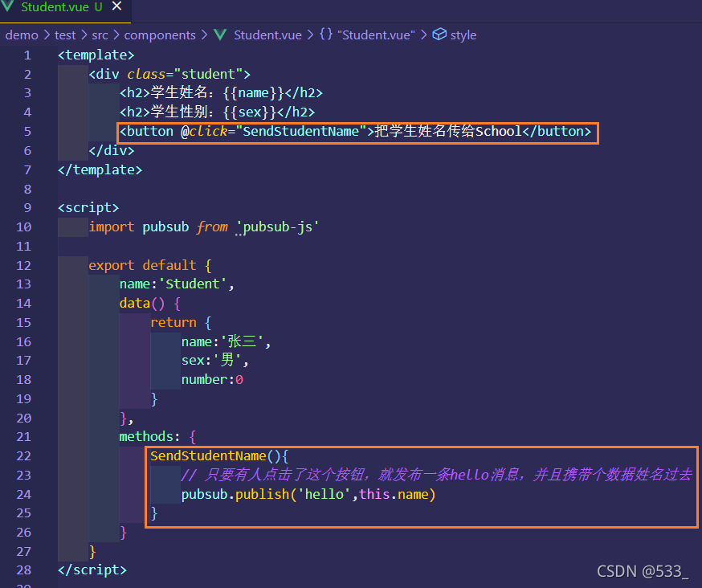Click {{name}} interpolation on line 3
Screen dimensions: 702x588
[x=253, y=92]
